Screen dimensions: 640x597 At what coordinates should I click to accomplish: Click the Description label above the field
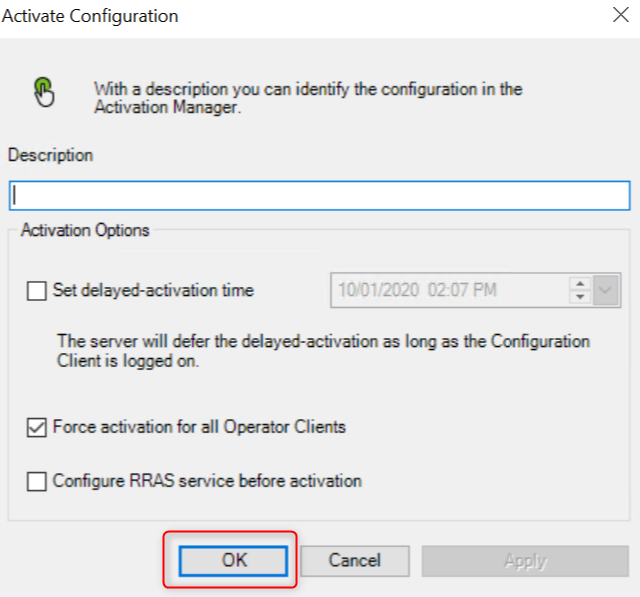pos(51,156)
